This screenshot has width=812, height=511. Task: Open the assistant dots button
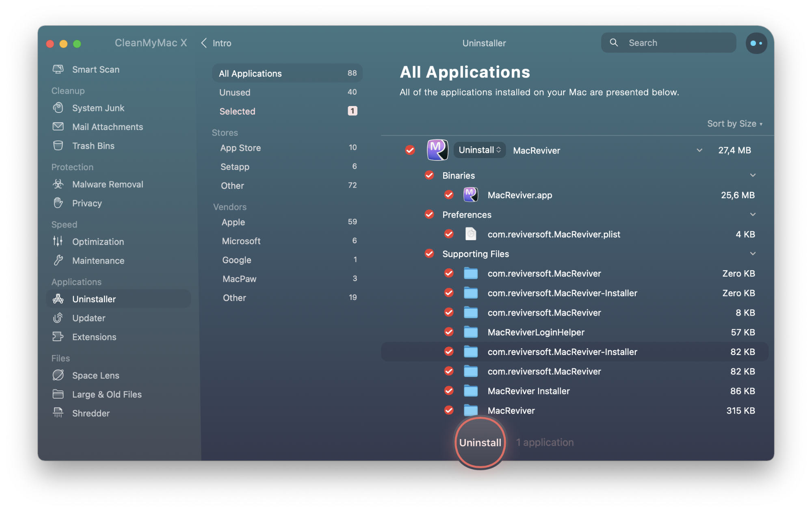pos(756,43)
